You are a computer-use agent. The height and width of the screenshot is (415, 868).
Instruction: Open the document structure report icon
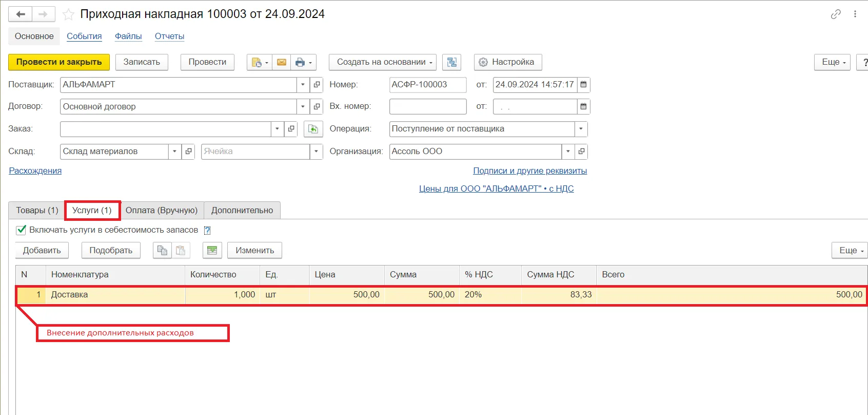point(452,62)
